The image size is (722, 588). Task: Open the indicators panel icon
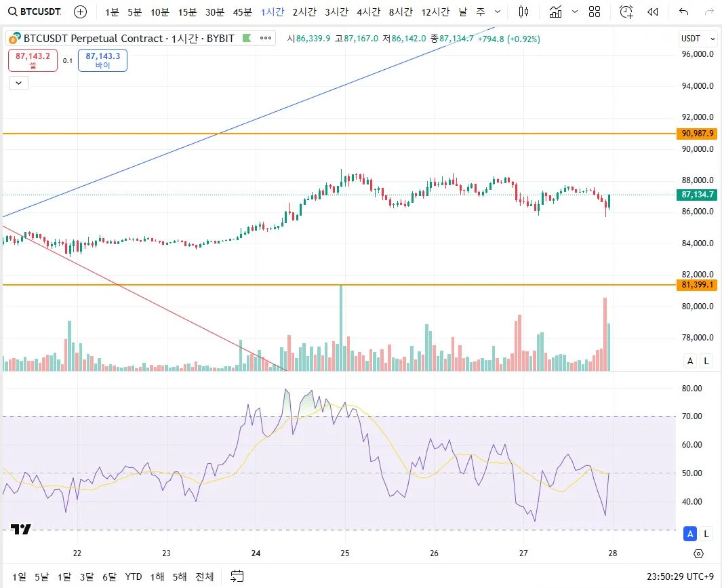pyautogui.click(x=556, y=12)
